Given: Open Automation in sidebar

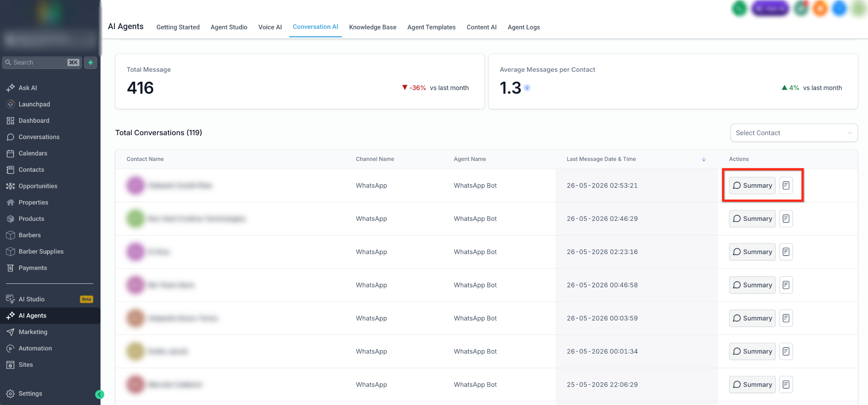Looking at the screenshot, I should pyautogui.click(x=35, y=348).
